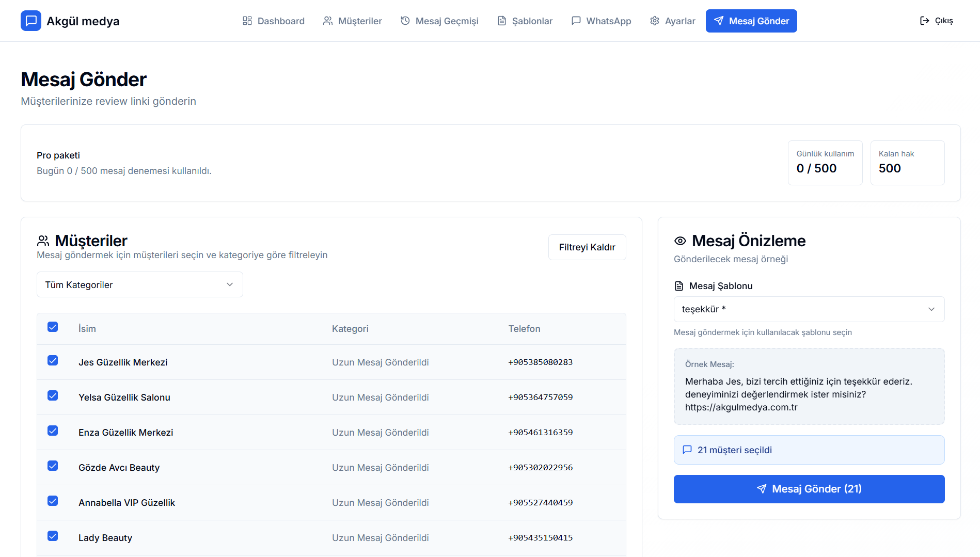Image resolution: width=980 pixels, height=557 pixels.
Task: Uncheck Lady Beauty row checkbox
Action: (x=53, y=536)
